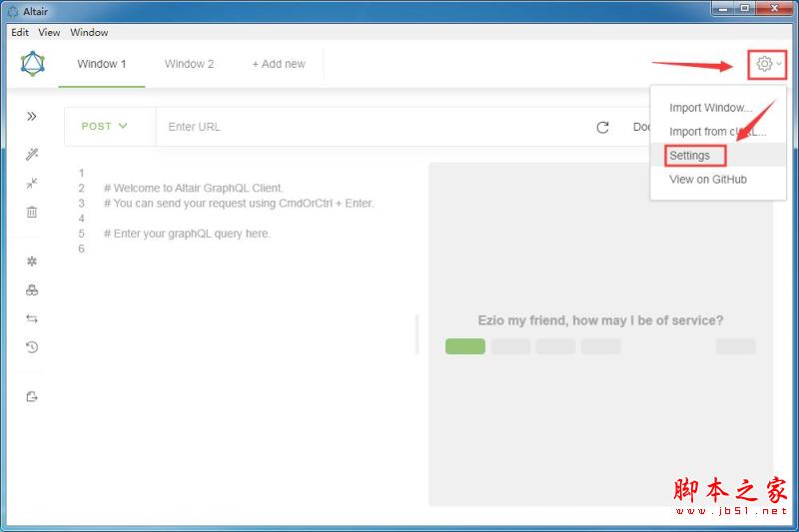Select View on GitHub menu entry

pyautogui.click(x=717, y=180)
